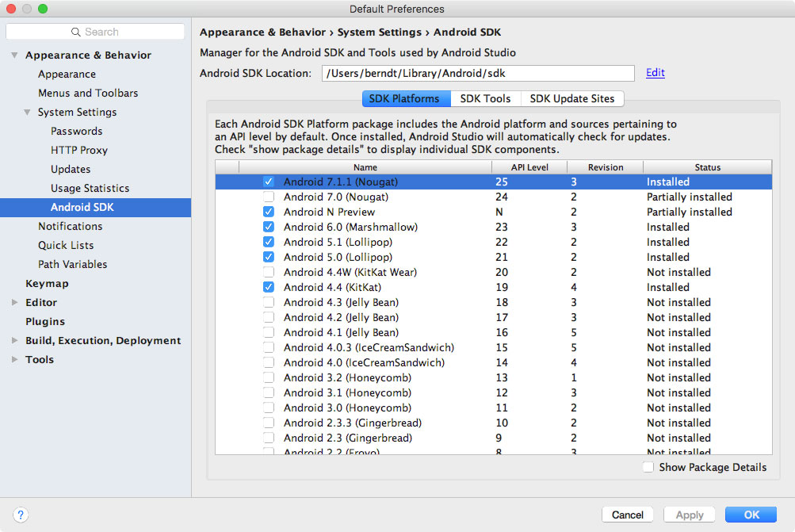Expand the Tools settings section
795x532 pixels.
tap(14, 360)
